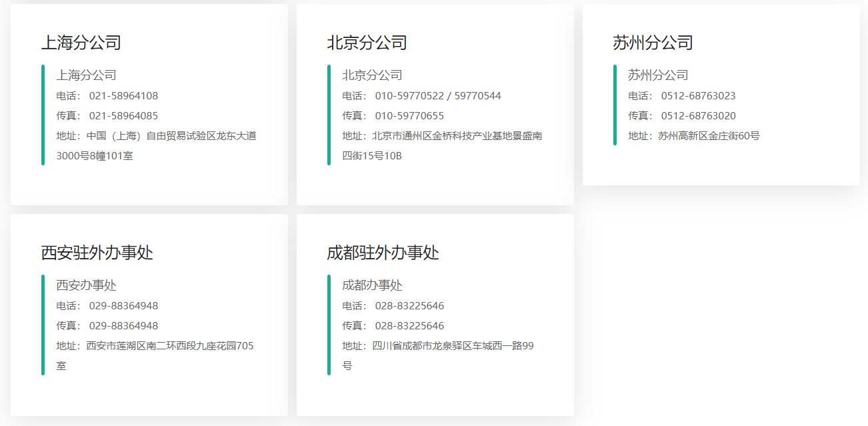Select the Chengdu phone number after 电话

pos(409,306)
